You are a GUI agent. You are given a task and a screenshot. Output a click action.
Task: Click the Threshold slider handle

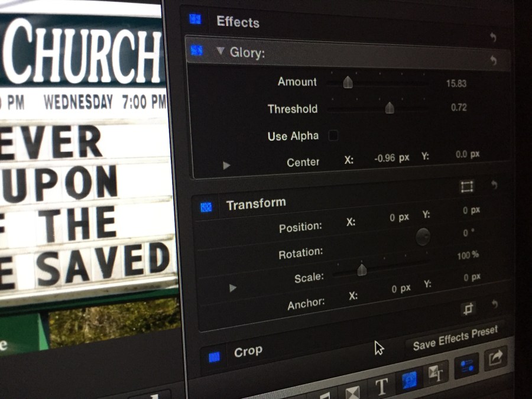(390, 108)
